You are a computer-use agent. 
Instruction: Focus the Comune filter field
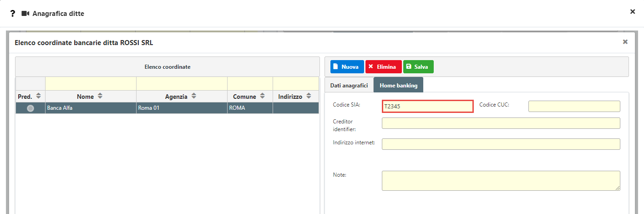click(250, 84)
